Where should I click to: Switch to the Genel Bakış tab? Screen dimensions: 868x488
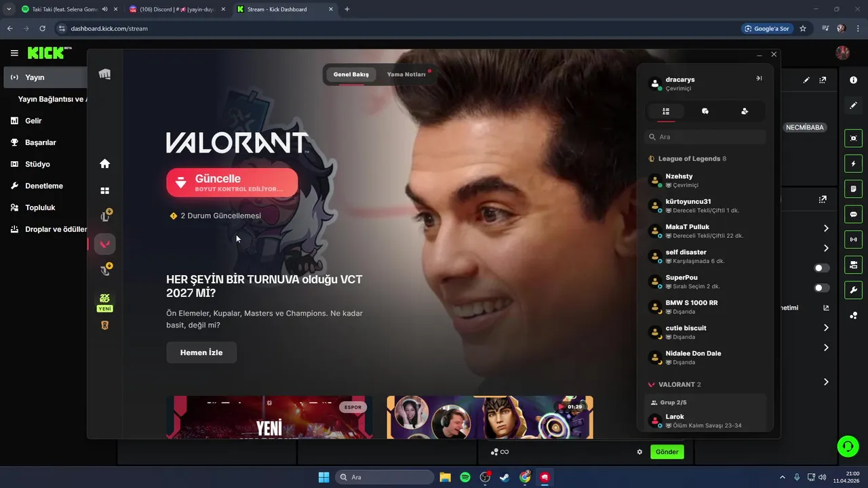tap(351, 75)
